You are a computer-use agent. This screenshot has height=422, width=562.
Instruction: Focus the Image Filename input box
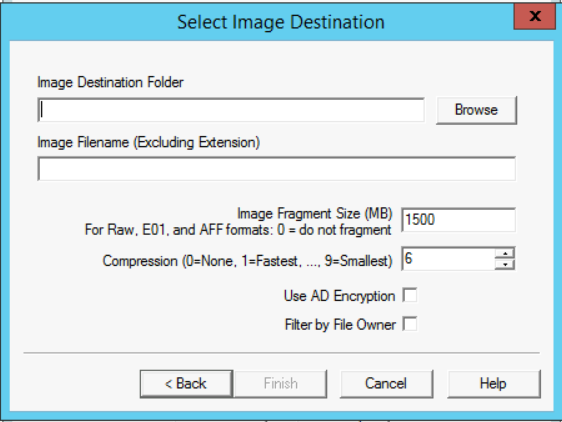point(277,169)
